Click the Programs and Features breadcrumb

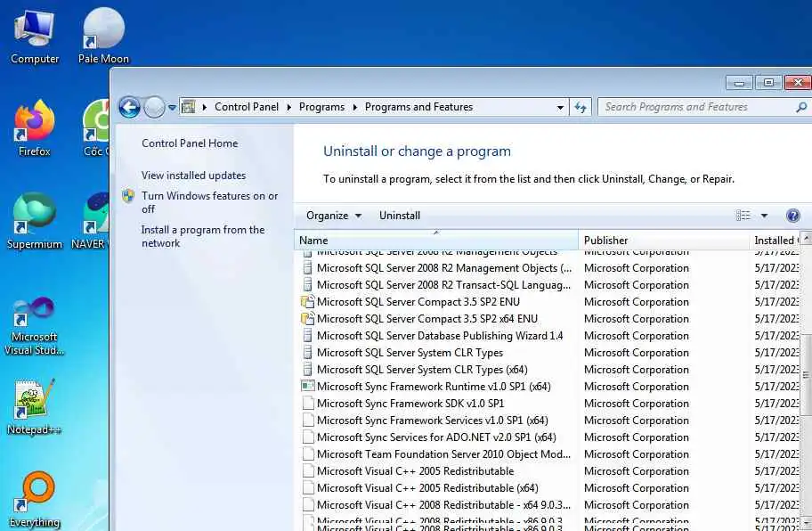pos(419,107)
